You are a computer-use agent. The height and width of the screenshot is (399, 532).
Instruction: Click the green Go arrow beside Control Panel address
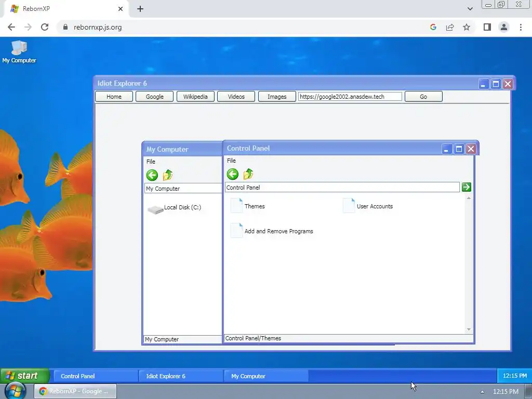[x=467, y=187]
